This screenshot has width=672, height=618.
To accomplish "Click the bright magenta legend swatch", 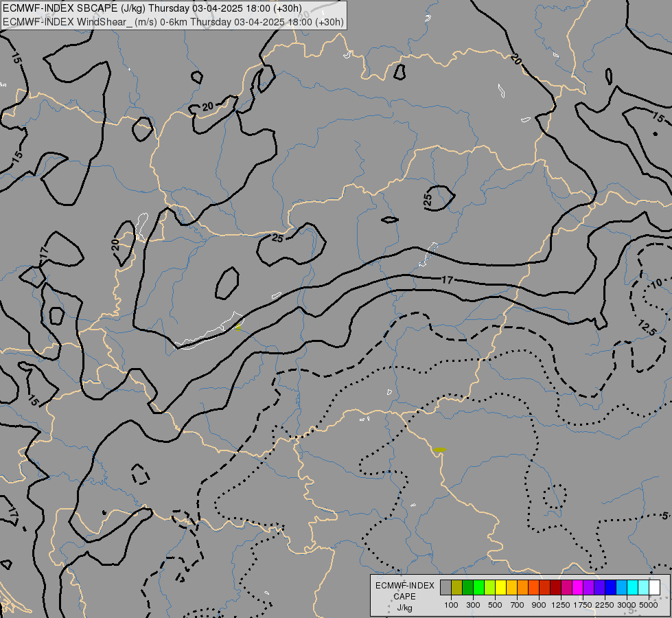I will pyautogui.click(x=578, y=588).
